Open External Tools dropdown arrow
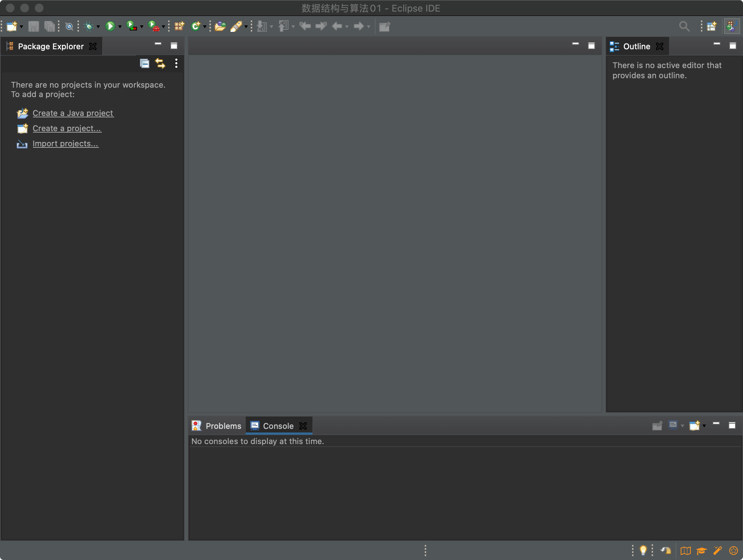 (163, 27)
